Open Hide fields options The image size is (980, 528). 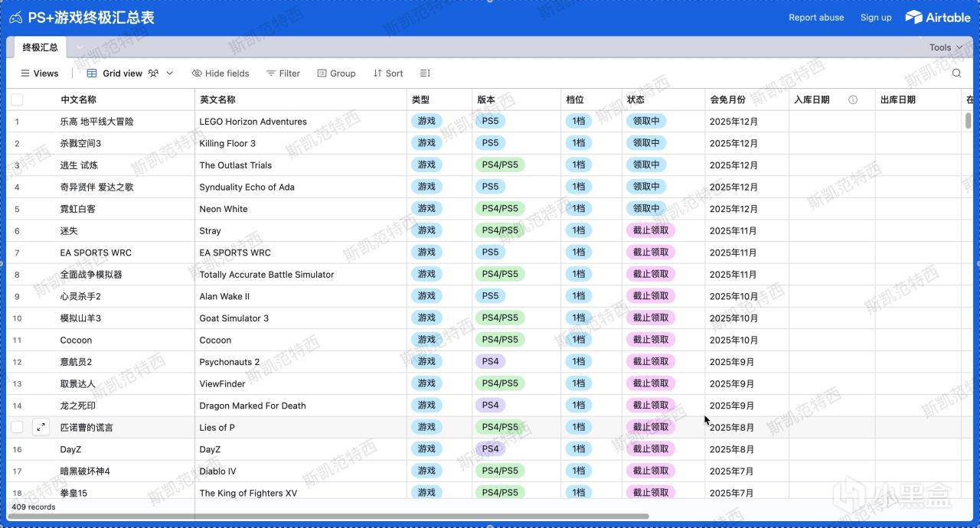[220, 73]
